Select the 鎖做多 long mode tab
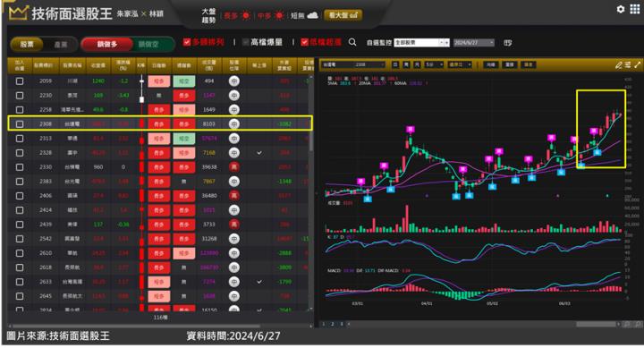The width and height of the screenshot is (644, 348). (x=107, y=44)
